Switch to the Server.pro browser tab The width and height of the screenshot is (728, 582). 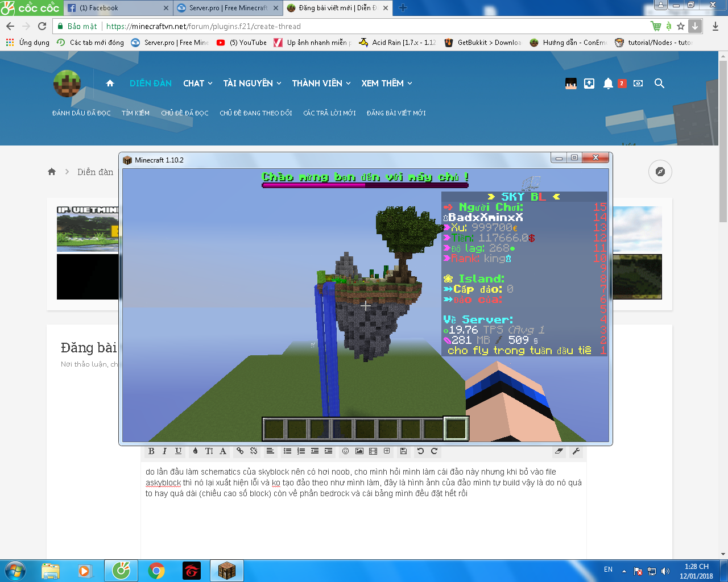(x=227, y=8)
